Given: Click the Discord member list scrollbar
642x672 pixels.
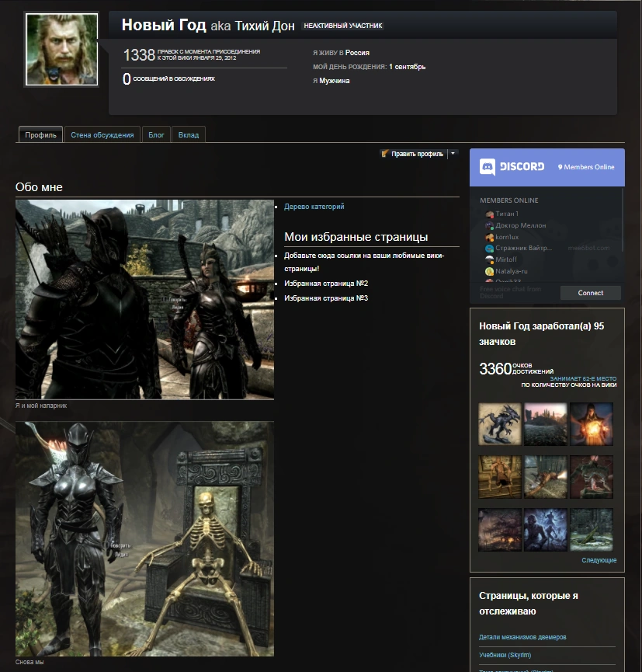Looking at the screenshot, I should click(x=622, y=221).
